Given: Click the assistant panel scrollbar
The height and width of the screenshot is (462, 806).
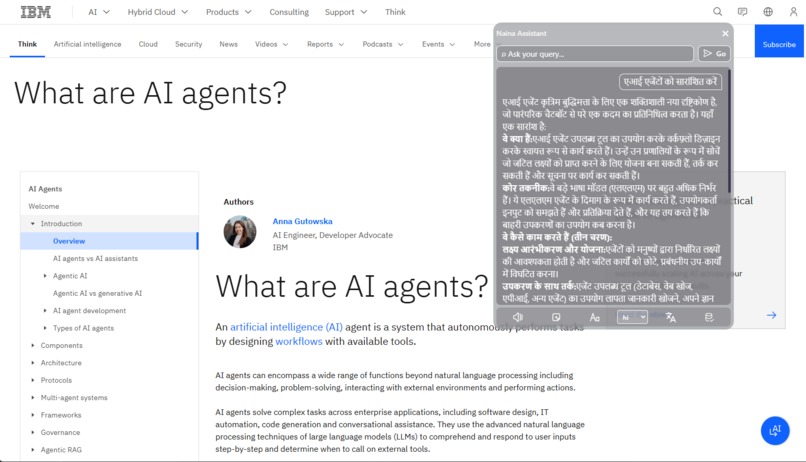Looking at the screenshot, I should [729, 131].
